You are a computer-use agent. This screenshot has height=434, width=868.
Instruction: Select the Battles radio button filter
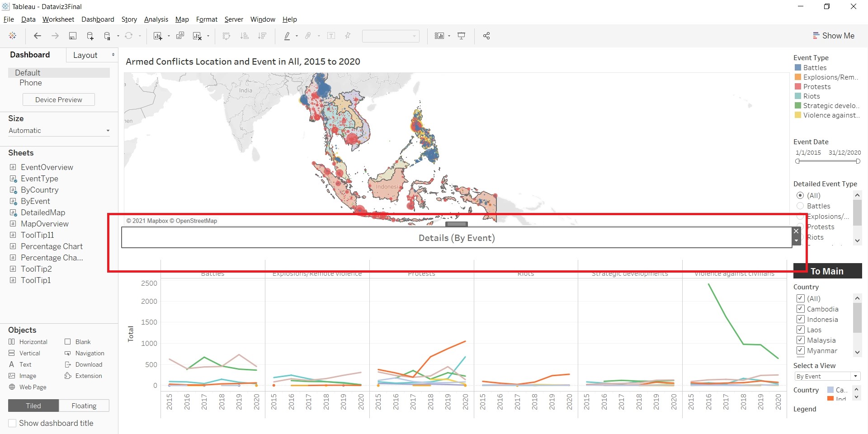tap(800, 206)
